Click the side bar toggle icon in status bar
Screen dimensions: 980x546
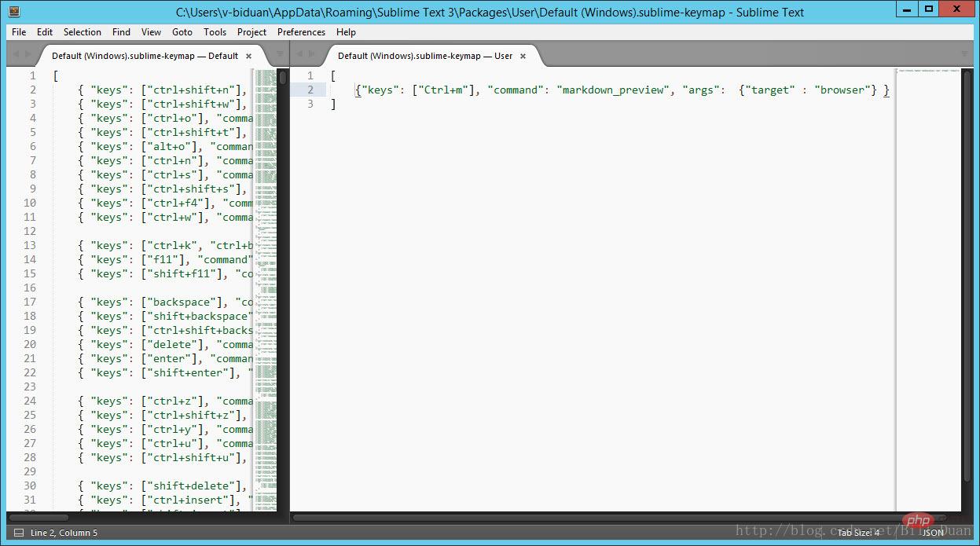click(19, 533)
